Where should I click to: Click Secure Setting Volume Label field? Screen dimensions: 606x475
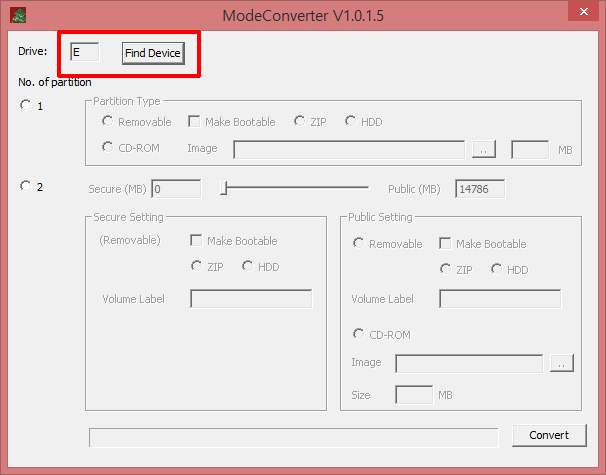[x=251, y=298]
